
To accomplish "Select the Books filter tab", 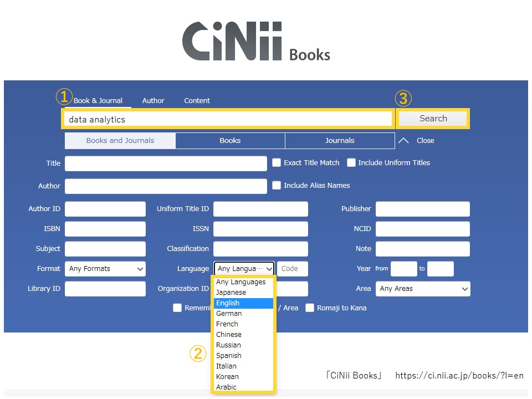I will coord(230,140).
